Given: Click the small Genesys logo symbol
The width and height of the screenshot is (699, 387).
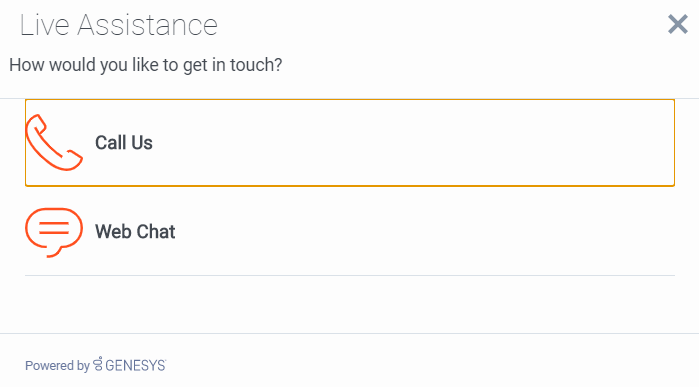Looking at the screenshot, I should (98, 364).
